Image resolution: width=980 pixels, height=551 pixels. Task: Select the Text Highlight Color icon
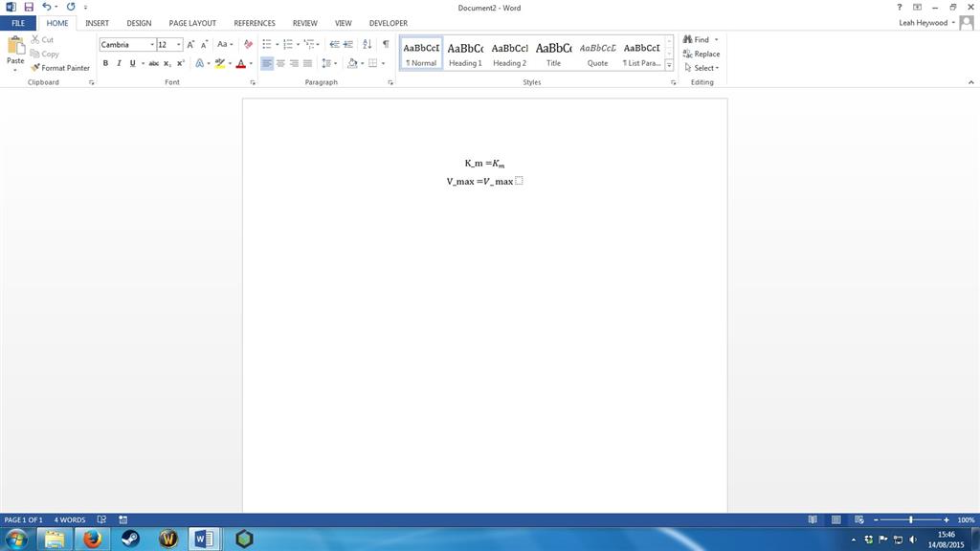[x=220, y=63]
